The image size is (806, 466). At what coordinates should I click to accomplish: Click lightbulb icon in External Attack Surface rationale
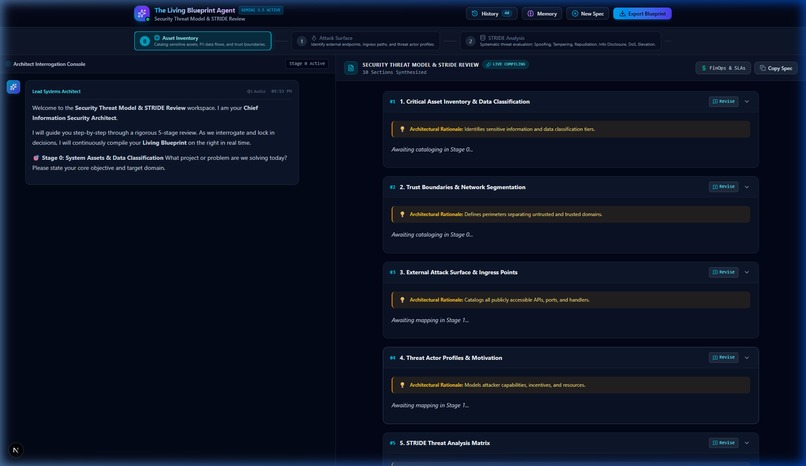pyautogui.click(x=402, y=300)
